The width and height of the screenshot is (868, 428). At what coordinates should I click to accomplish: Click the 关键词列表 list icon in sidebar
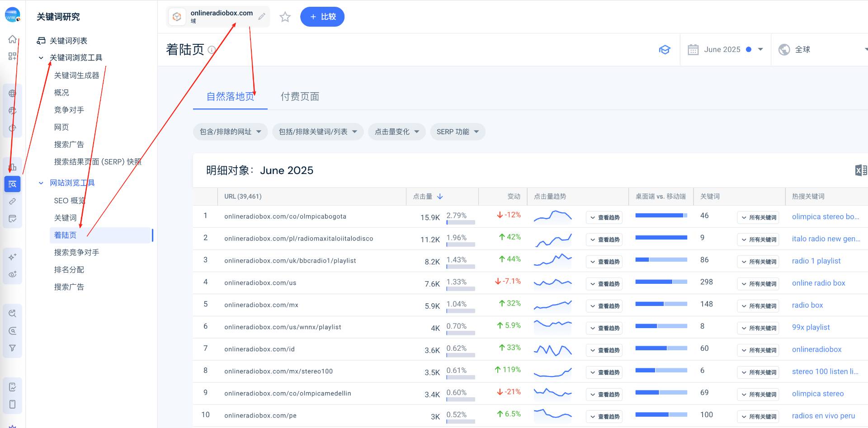[41, 41]
